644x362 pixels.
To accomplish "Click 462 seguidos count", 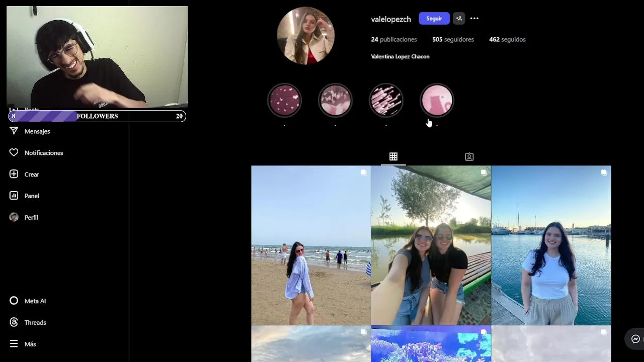I will coord(507,39).
